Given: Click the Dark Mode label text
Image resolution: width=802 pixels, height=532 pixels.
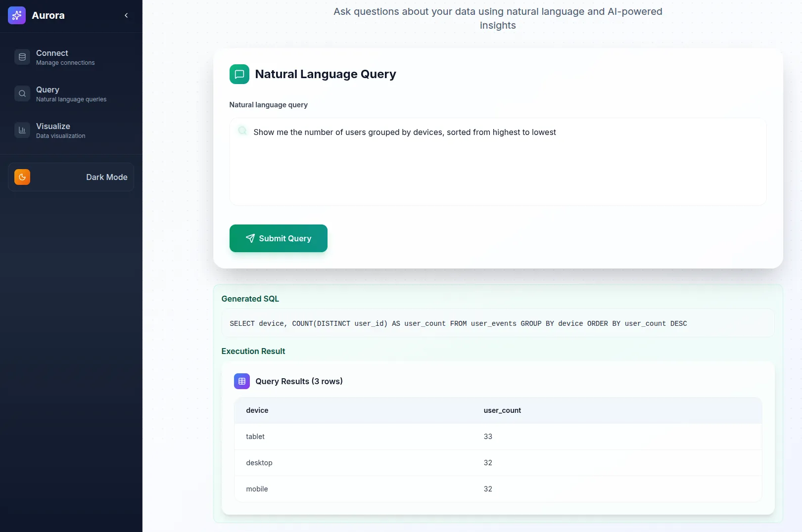Looking at the screenshot, I should pyautogui.click(x=106, y=177).
